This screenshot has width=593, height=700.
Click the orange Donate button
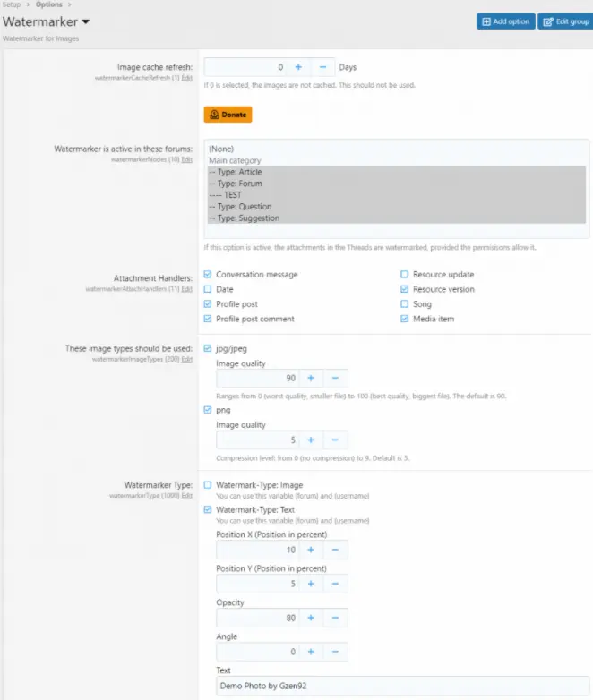pyautogui.click(x=228, y=115)
